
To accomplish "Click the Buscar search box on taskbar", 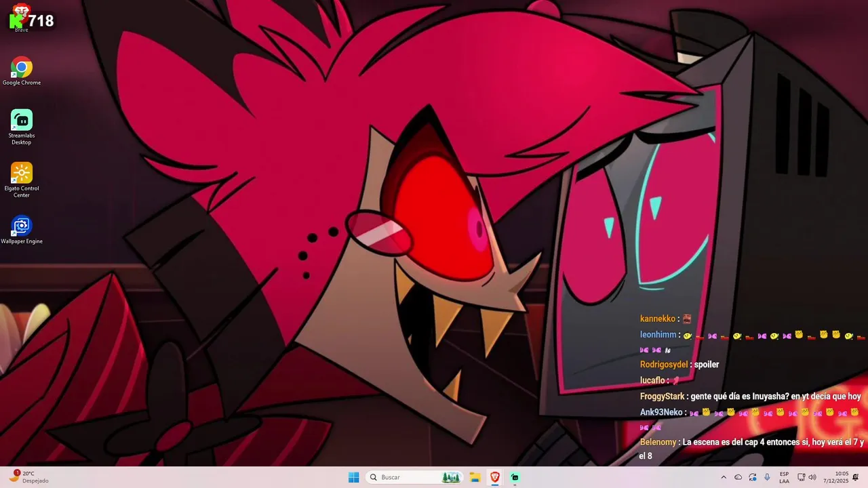I will tap(415, 477).
